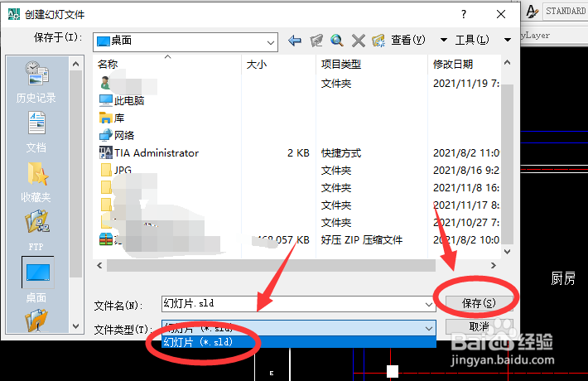Open 文档 in the places sidebar

pyautogui.click(x=36, y=132)
